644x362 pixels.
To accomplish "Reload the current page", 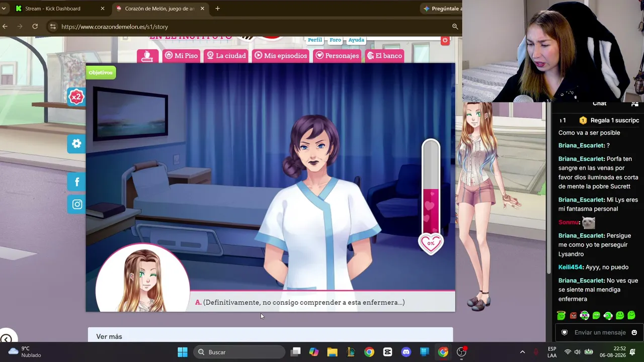I will (35, 27).
